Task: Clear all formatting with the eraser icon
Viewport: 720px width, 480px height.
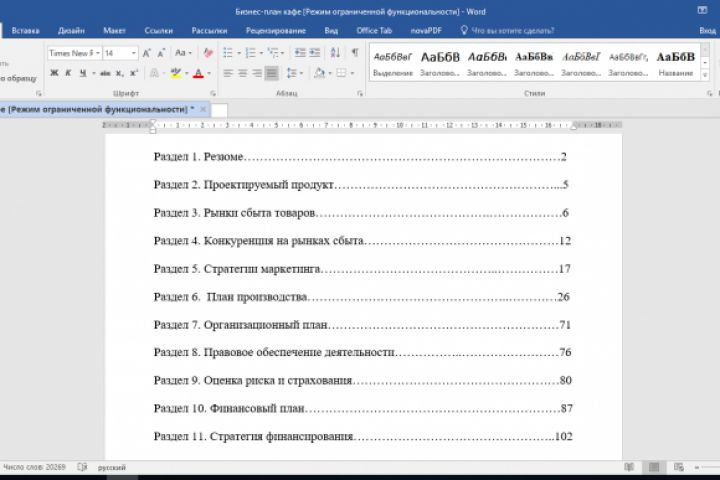Action: coord(208,53)
